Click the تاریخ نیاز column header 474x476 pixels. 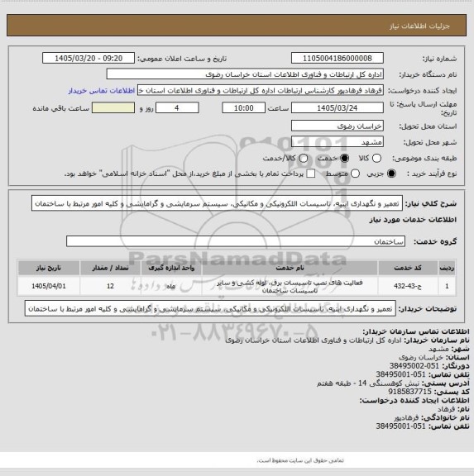click(49, 268)
